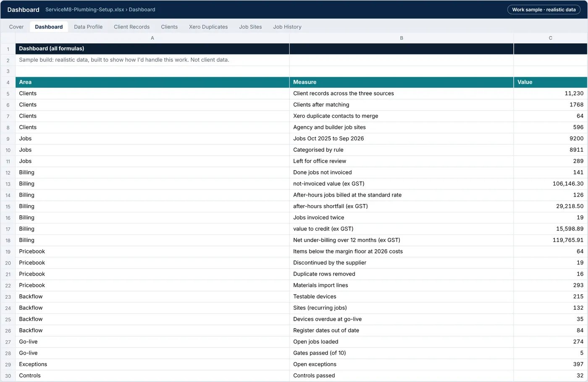This screenshot has height=382, width=588.
Task: Select the value 29,218.50 cell
Action: tap(550, 206)
